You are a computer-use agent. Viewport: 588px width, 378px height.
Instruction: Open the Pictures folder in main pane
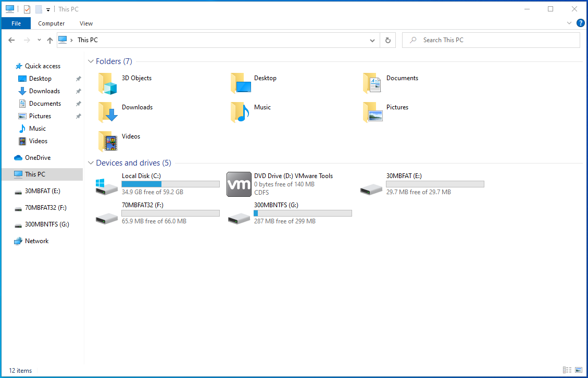[x=373, y=112]
